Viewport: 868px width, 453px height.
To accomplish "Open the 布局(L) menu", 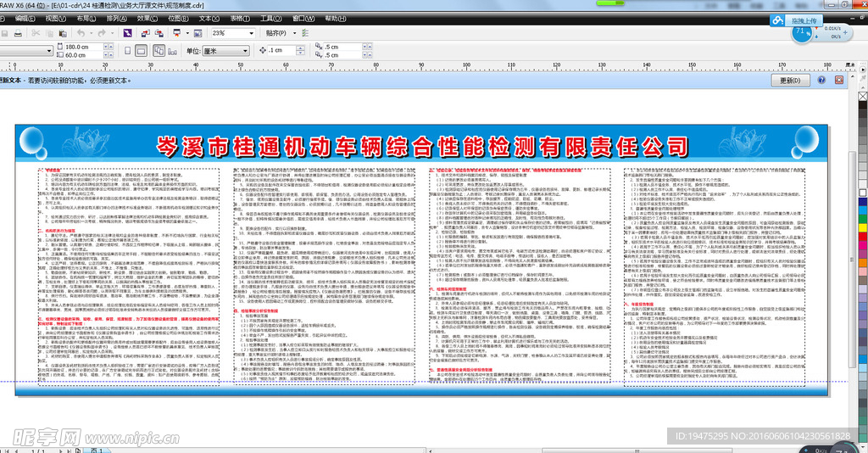I will coord(86,19).
